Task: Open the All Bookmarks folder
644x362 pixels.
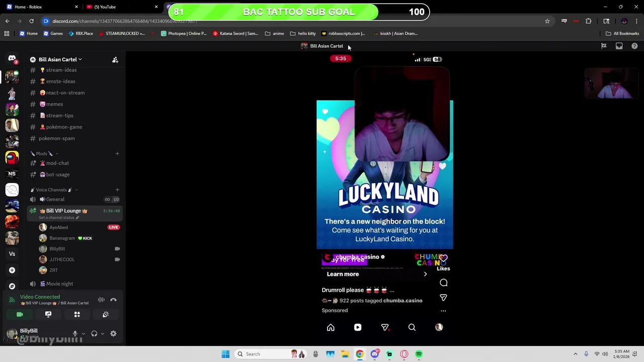Action: tap(622, 33)
